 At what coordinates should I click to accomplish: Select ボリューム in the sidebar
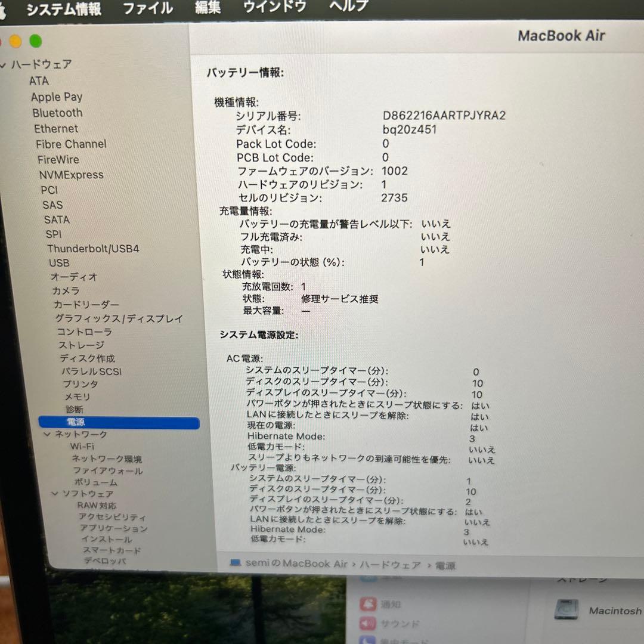(95, 482)
